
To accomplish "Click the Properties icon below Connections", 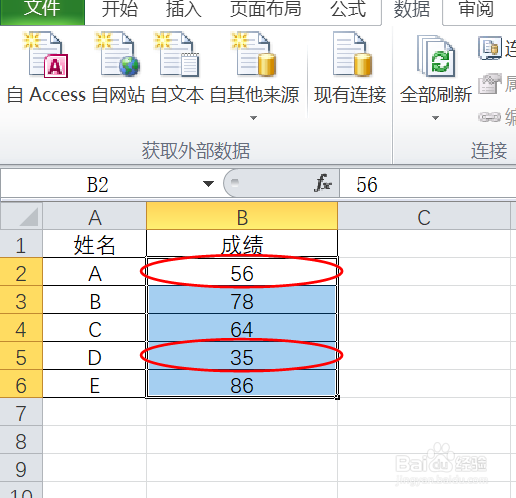I will 490,84.
